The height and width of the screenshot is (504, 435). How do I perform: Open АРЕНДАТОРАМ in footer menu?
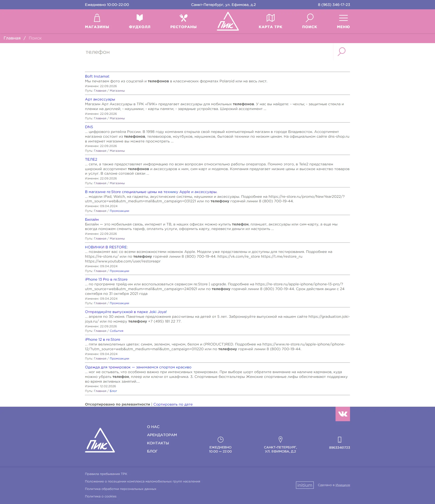[x=162, y=435]
